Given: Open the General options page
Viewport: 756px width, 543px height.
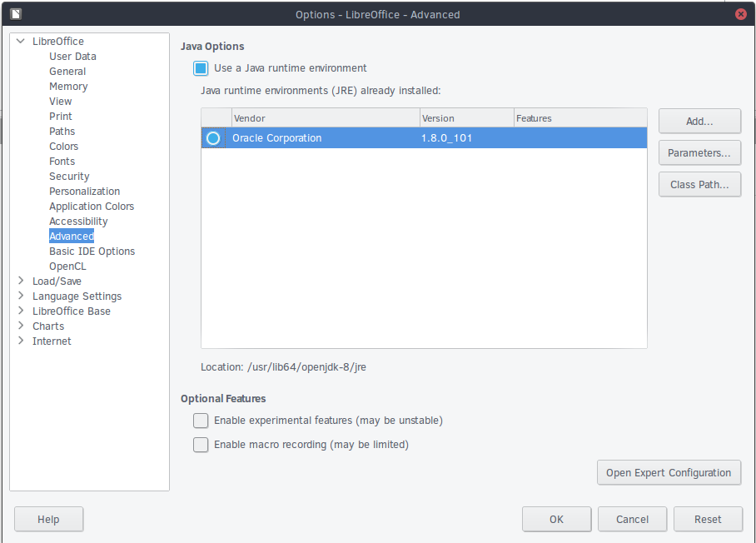Looking at the screenshot, I should (67, 72).
